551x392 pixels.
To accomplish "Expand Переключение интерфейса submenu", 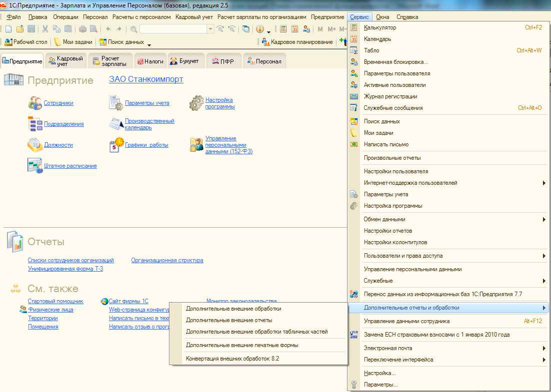I will 544,360.
